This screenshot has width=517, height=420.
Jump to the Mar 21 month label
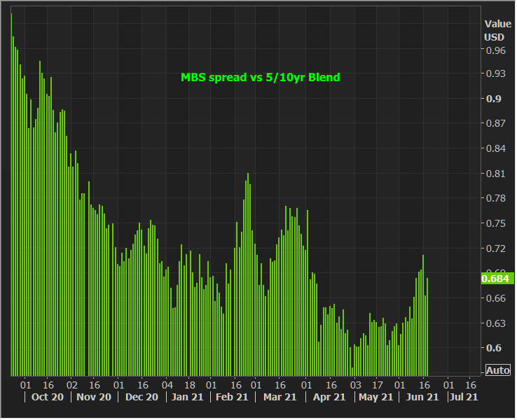(x=280, y=397)
